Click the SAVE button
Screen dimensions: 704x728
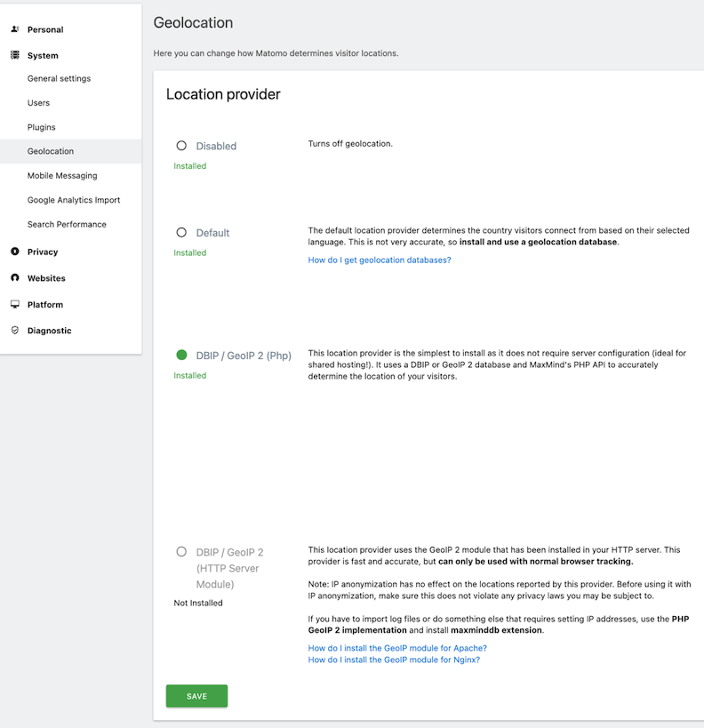196,696
